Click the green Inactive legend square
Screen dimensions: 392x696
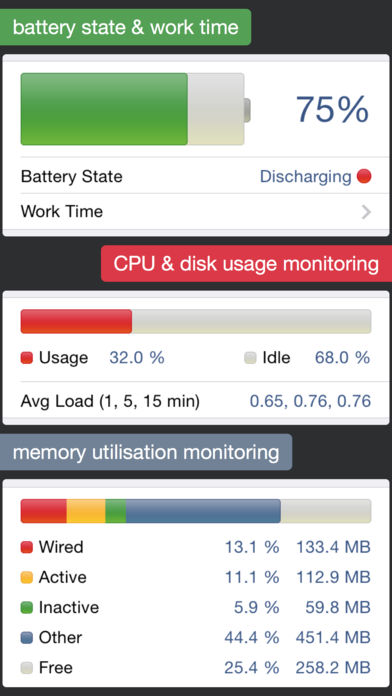(27, 607)
